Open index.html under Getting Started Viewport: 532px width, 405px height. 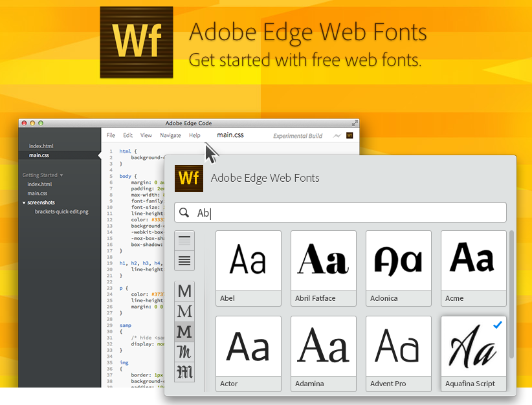tap(39, 184)
